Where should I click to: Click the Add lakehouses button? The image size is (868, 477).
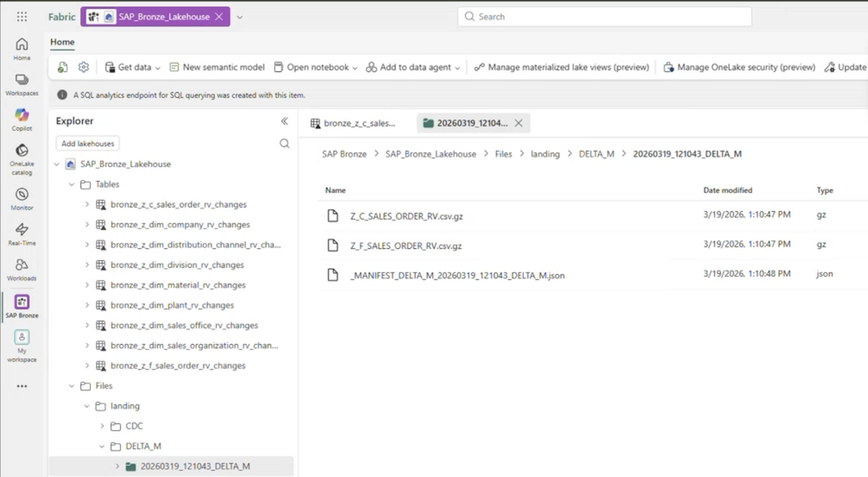88,143
